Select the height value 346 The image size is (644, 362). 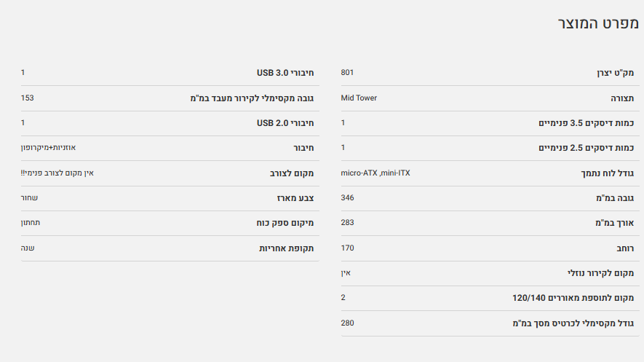click(348, 197)
